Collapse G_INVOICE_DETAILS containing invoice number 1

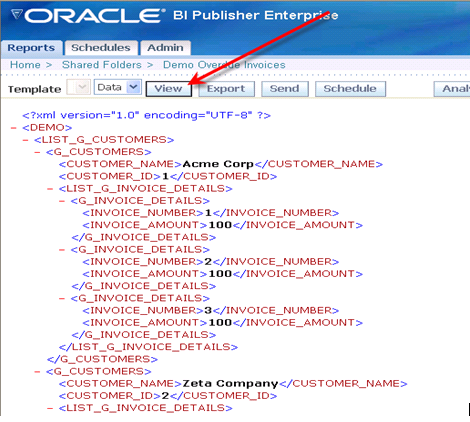[62, 201]
